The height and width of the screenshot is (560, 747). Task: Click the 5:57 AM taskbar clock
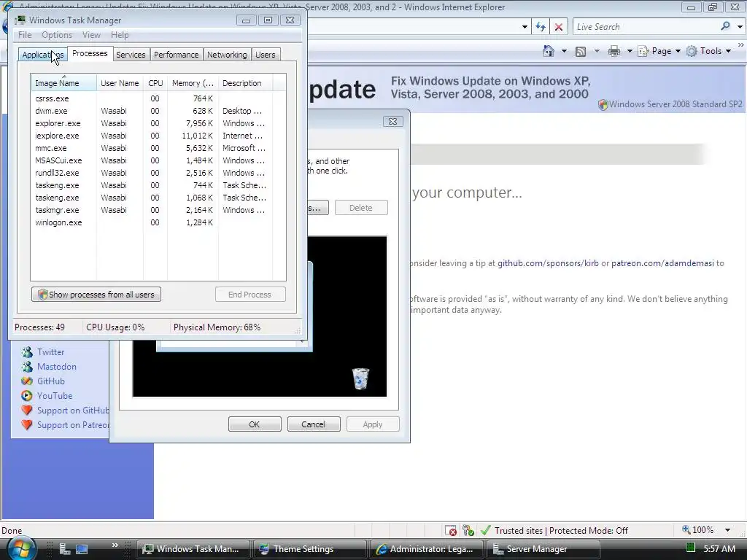tap(719, 548)
